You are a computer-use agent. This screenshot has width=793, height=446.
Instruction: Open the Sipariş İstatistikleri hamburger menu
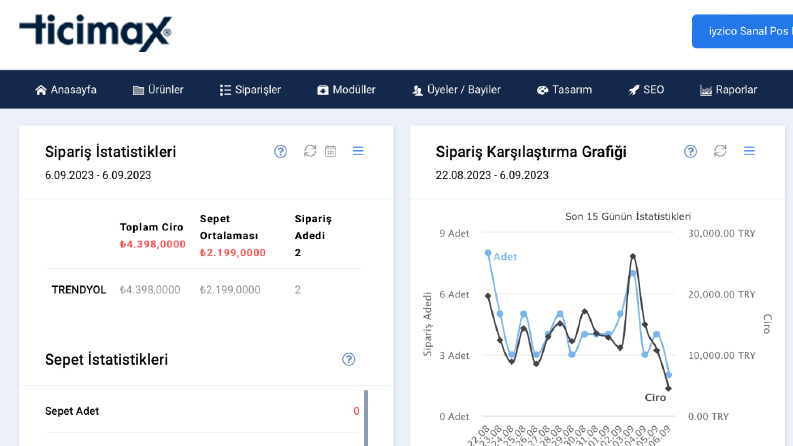coord(358,151)
